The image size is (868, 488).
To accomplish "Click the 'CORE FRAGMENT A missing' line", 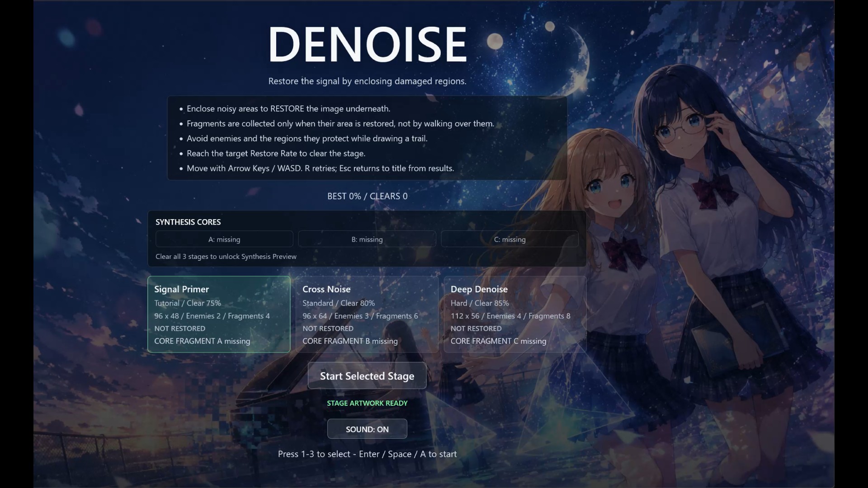I will click(x=202, y=341).
